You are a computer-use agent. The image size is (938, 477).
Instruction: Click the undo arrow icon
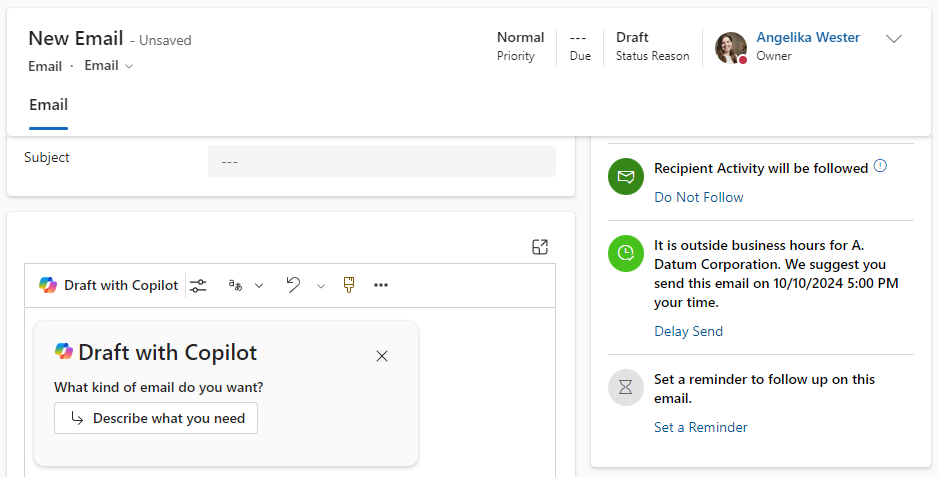pos(293,285)
